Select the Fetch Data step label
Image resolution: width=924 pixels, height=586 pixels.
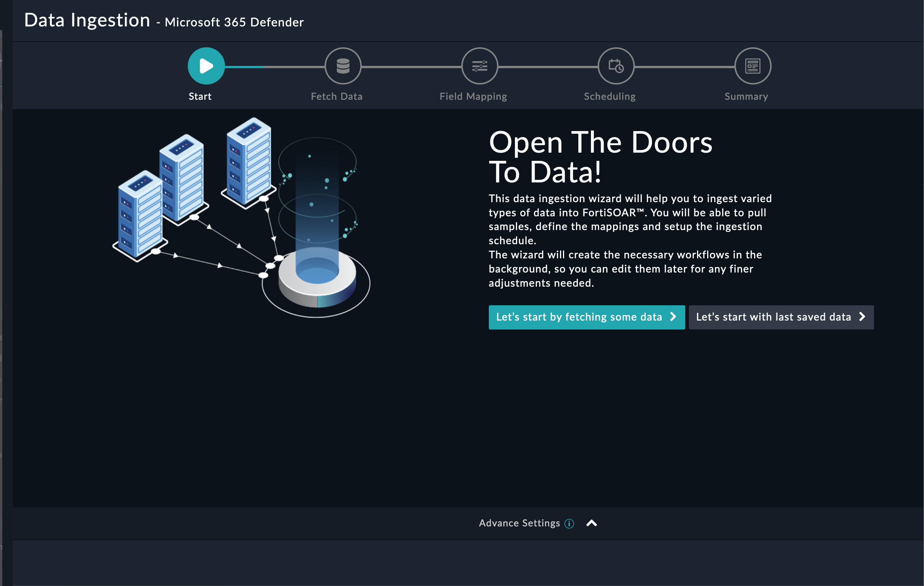(336, 96)
